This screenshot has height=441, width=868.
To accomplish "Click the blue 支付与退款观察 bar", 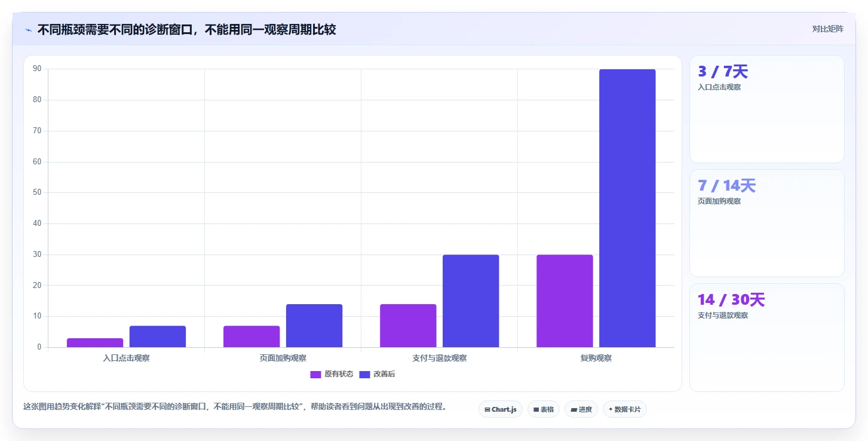I will click(x=471, y=301).
